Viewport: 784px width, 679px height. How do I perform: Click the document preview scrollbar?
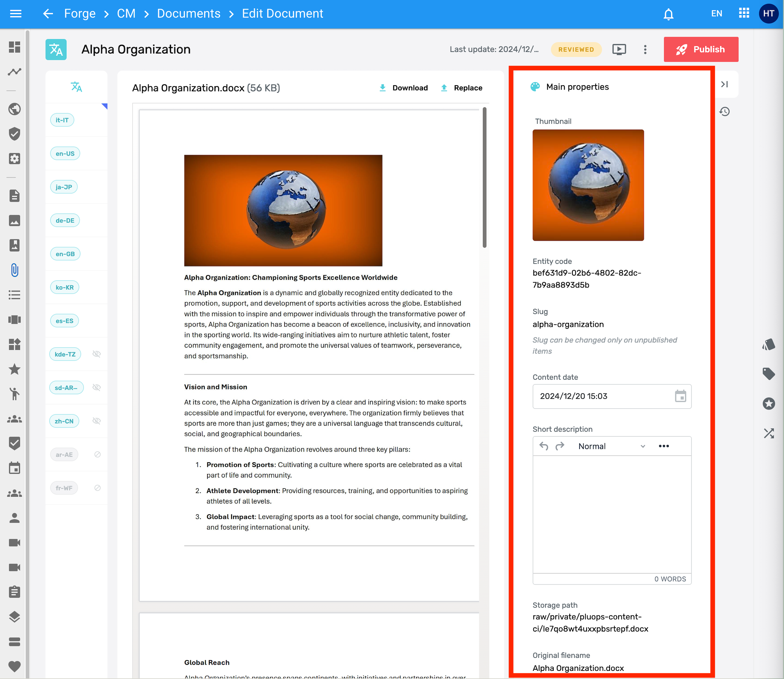(x=484, y=178)
